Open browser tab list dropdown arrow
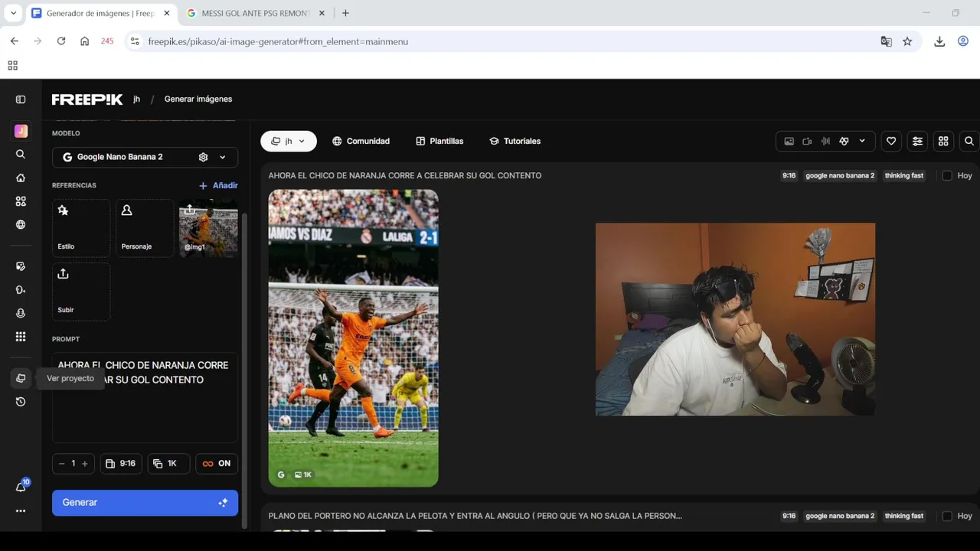The width and height of the screenshot is (980, 551). tap(13, 13)
